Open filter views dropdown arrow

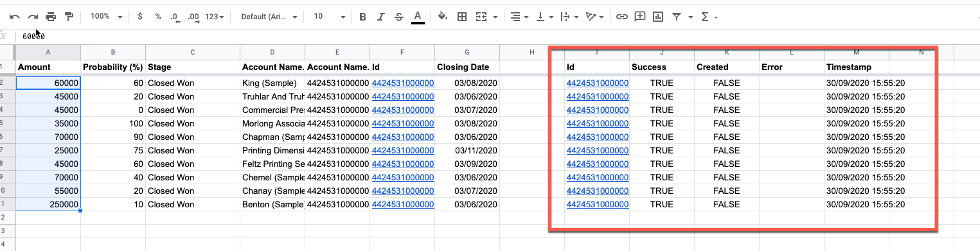click(x=690, y=17)
